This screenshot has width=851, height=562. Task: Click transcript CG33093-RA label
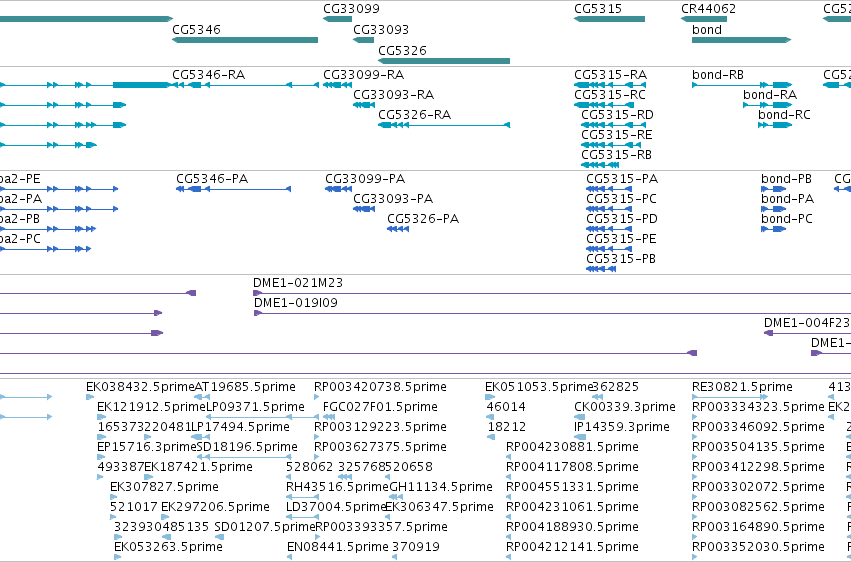393,95
